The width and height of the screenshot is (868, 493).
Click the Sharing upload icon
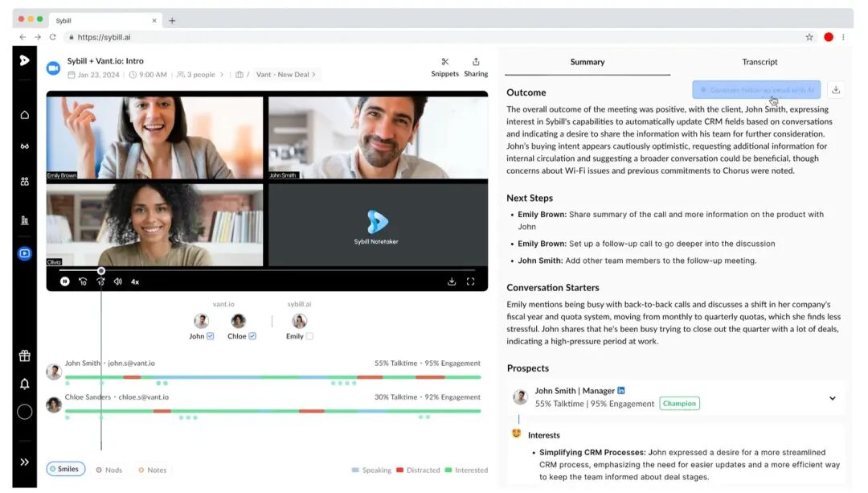(476, 62)
